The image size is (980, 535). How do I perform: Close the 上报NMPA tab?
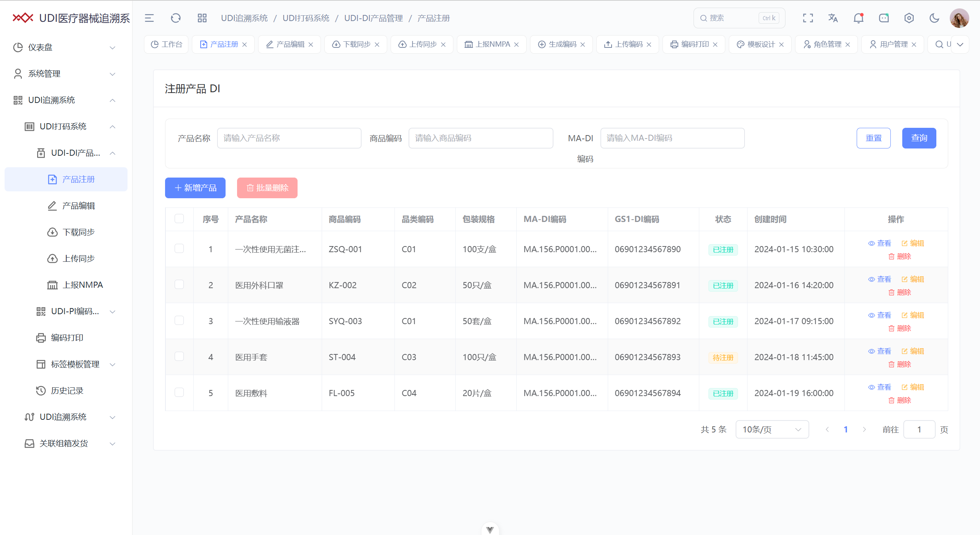(x=517, y=44)
